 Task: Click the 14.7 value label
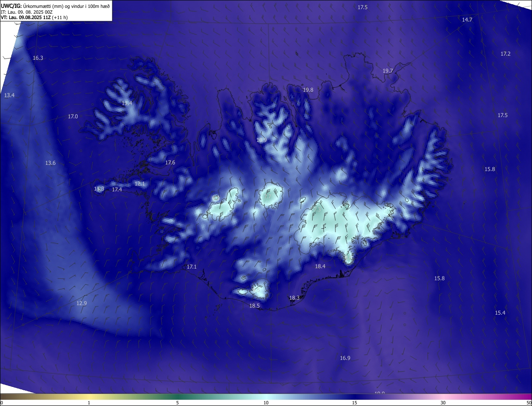[467, 20]
